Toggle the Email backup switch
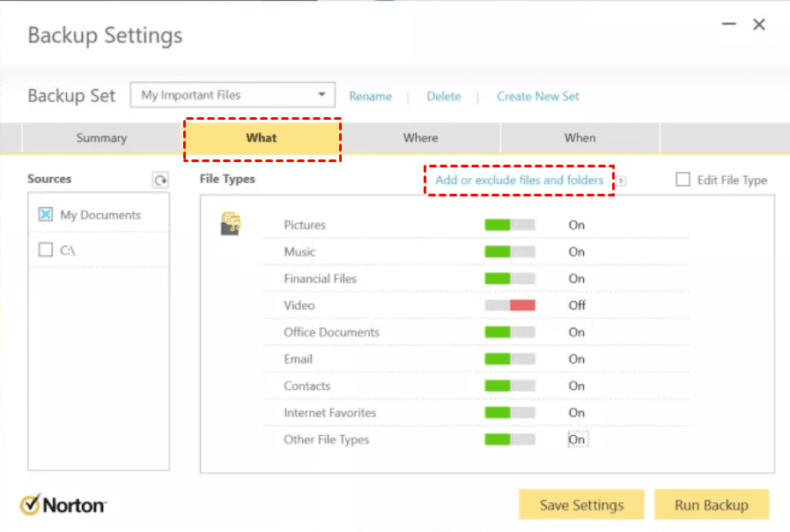790x532 pixels. click(510, 359)
